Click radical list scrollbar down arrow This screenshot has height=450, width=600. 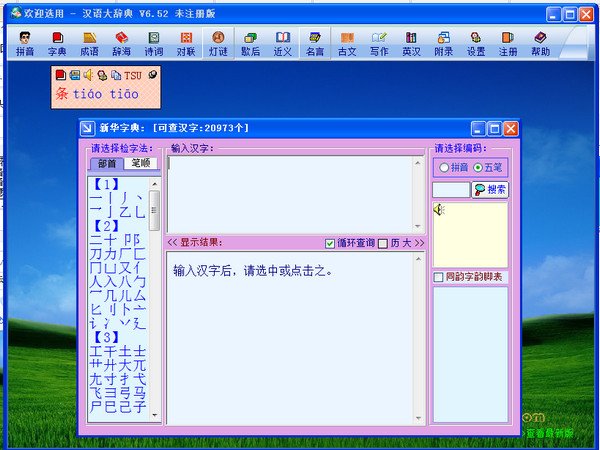point(155,415)
